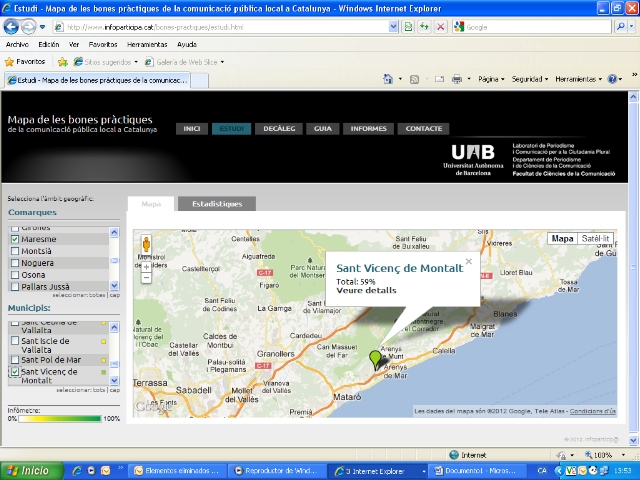Expand the Herramientas command bar dropdown
The image size is (640, 480).
click(578, 79)
